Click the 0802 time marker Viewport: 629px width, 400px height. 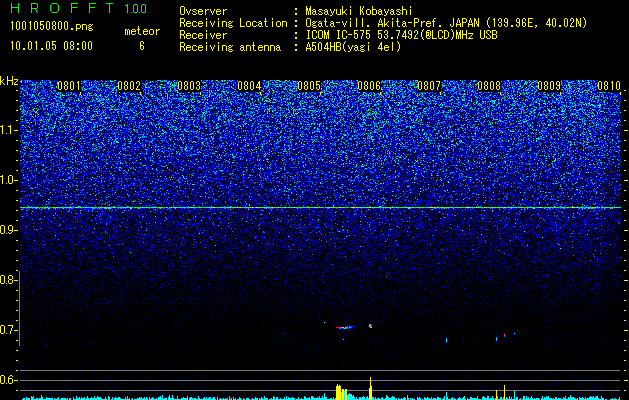click(x=129, y=86)
